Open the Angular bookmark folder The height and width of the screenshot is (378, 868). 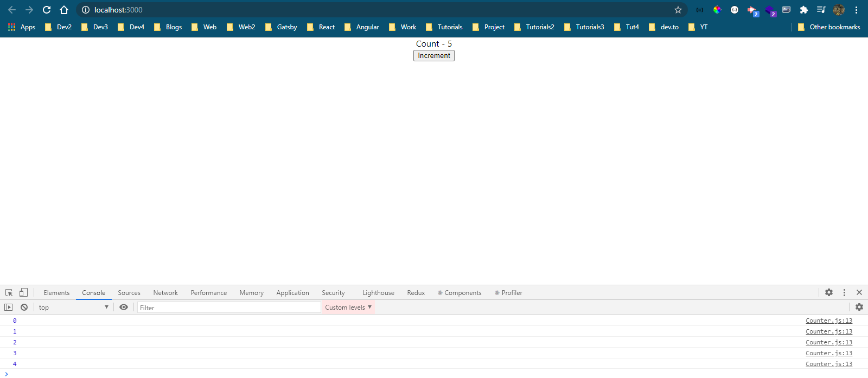[362, 27]
